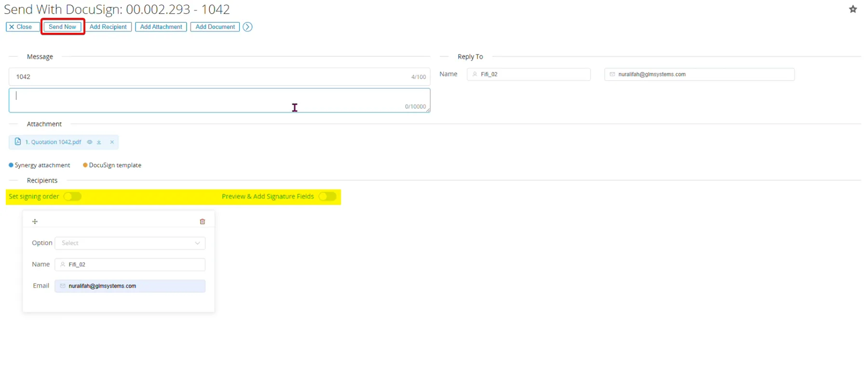Open the Option select dropdown
This screenshot has width=868, height=375.
[x=130, y=243]
